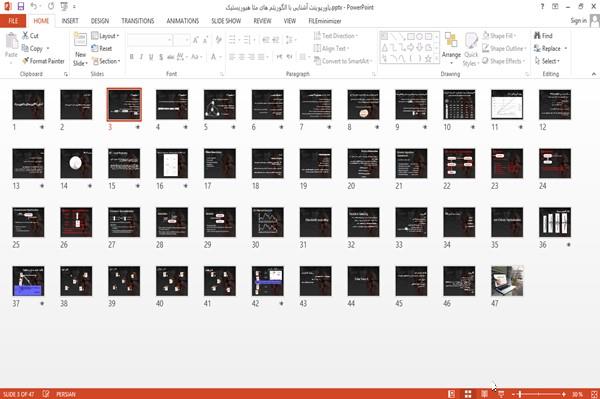600x399 pixels.
Task: Open the Clipboard dialog launcher
Action: pyautogui.click(x=66, y=74)
